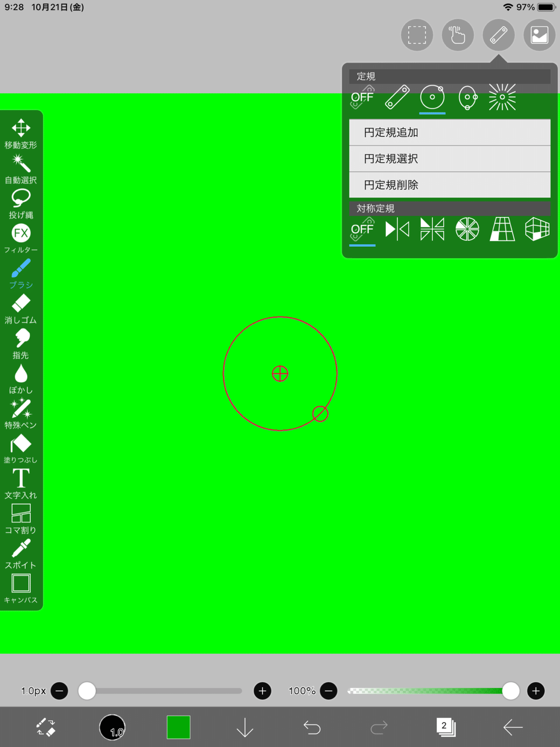Open brush settings 1.0 preview circle
The image size is (560, 747).
112,727
